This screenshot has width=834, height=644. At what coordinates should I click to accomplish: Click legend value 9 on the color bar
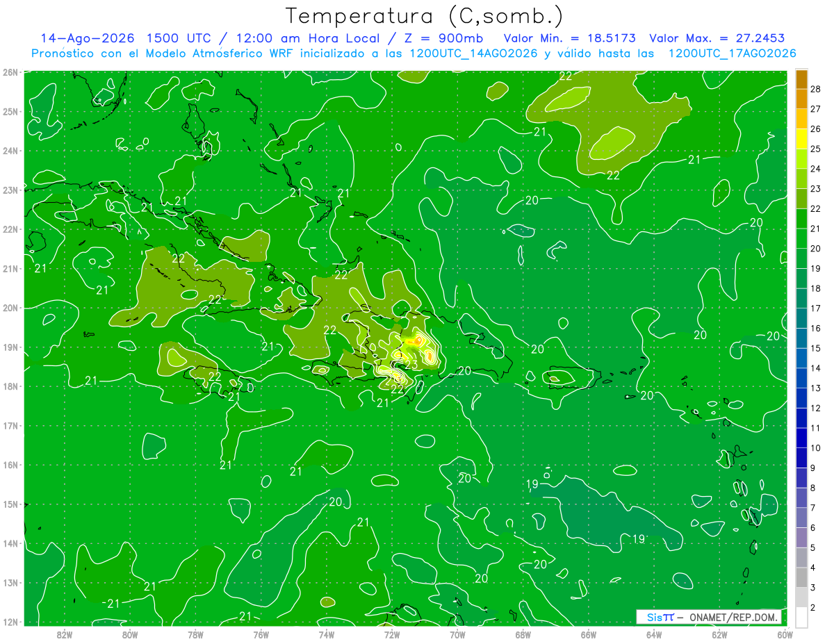[813, 468]
